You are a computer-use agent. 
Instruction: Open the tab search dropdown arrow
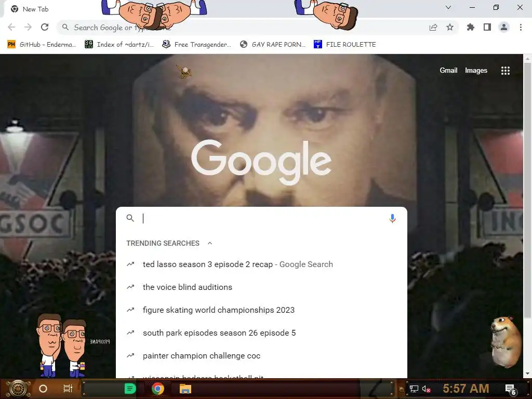448,7
